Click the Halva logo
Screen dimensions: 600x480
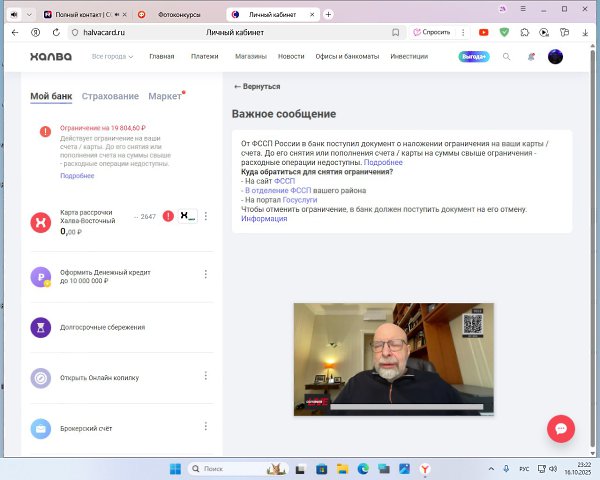[50, 57]
